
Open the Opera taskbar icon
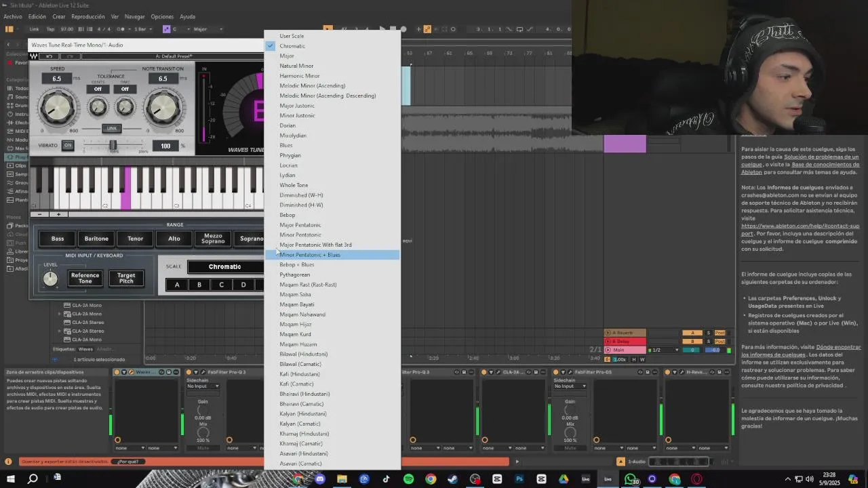point(696,479)
